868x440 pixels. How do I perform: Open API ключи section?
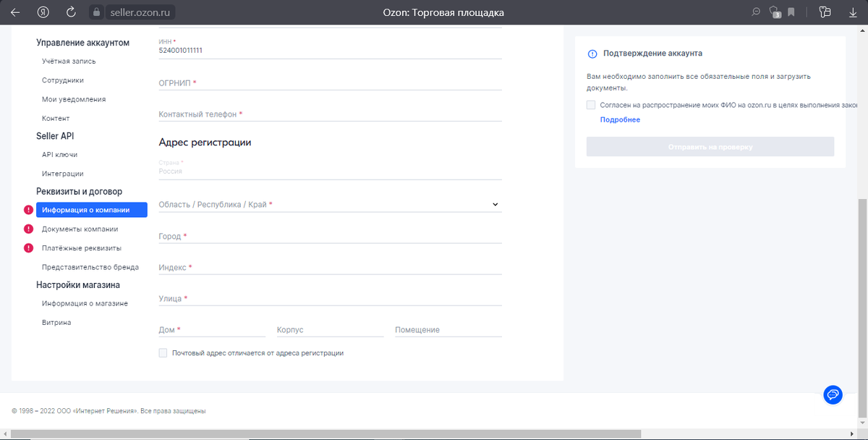(59, 154)
